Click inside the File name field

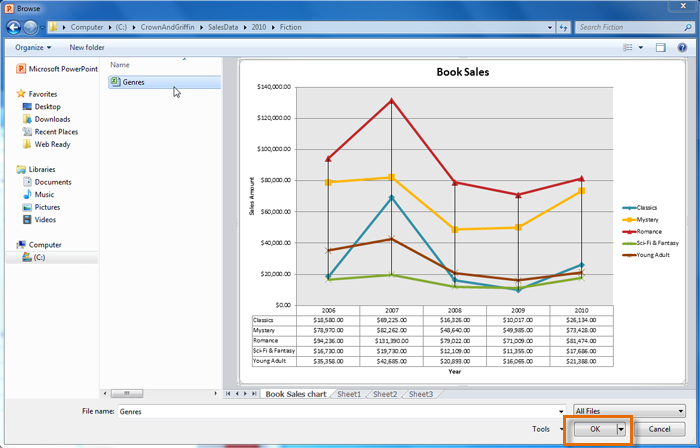click(x=340, y=411)
